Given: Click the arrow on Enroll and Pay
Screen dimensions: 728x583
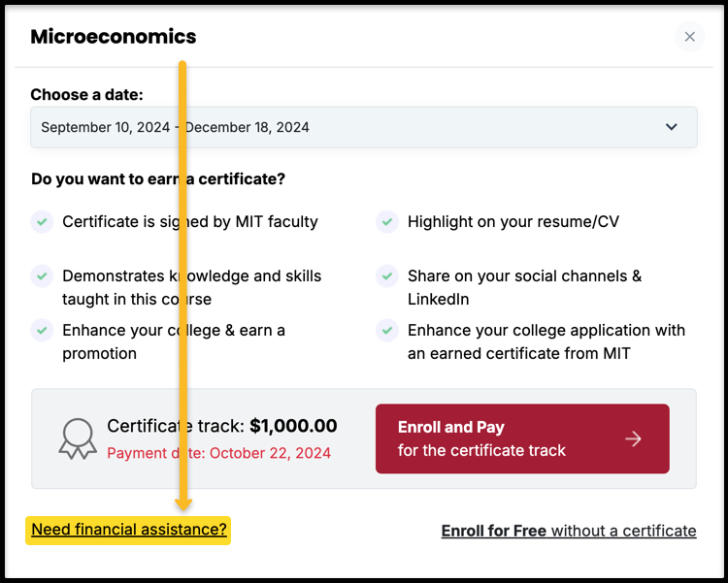Looking at the screenshot, I should click(x=633, y=438).
